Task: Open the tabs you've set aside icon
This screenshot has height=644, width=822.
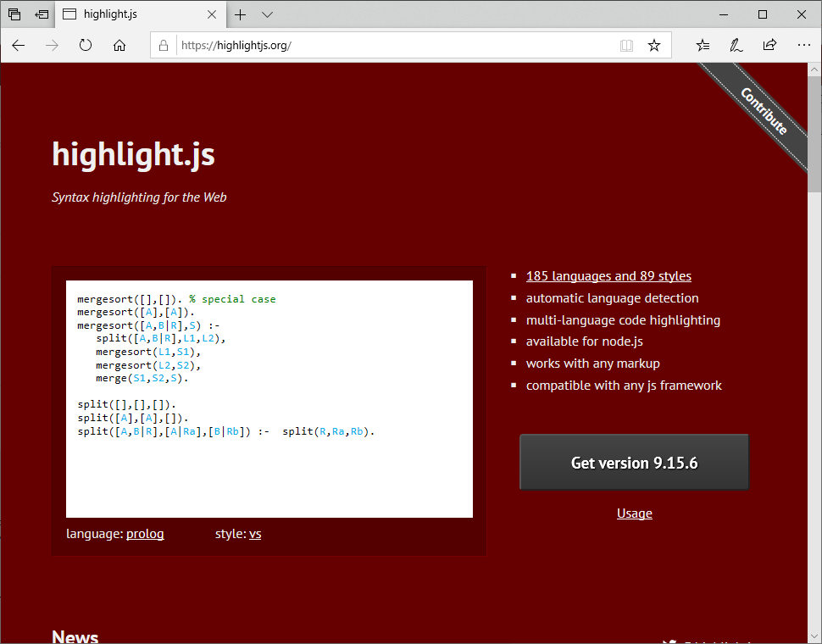Action: click(x=14, y=14)
